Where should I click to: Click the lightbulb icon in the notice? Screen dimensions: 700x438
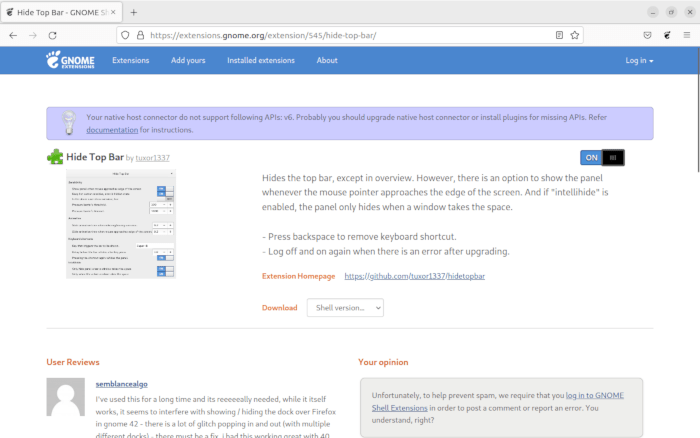[x=69, y=123]
